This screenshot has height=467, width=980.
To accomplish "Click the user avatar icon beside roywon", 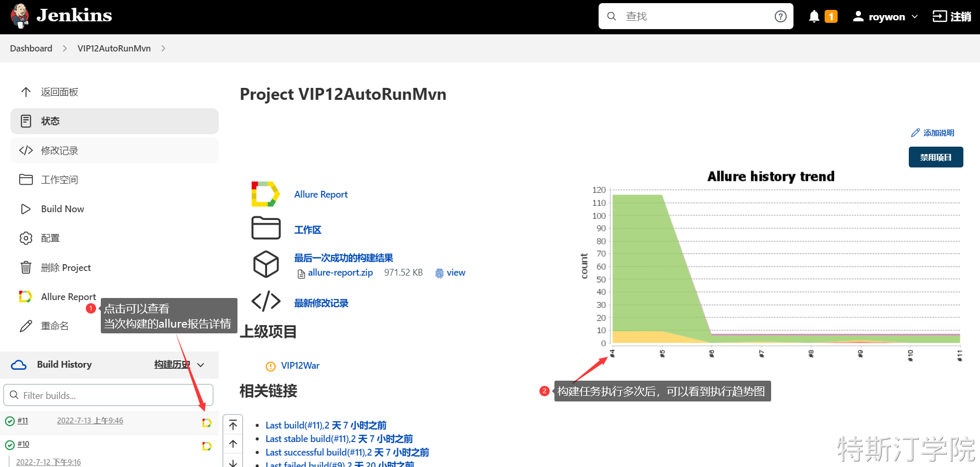I will (858, 17).
